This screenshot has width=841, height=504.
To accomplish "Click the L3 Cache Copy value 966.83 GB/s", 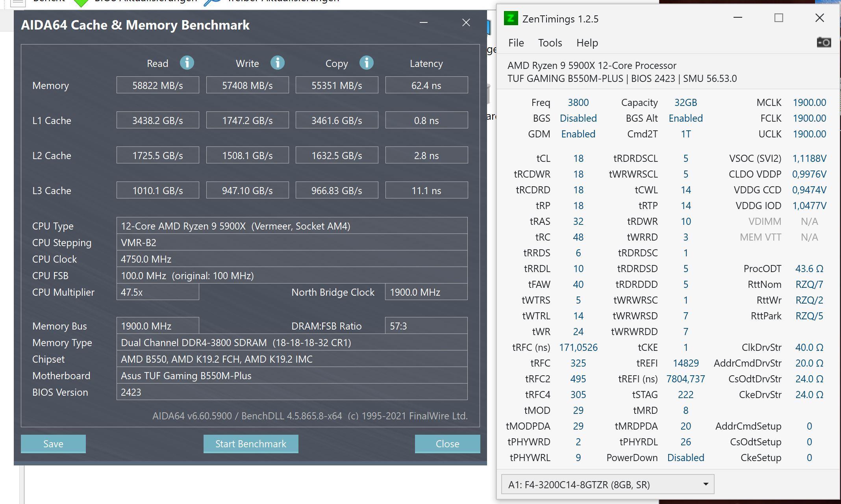I will (337, 191).
